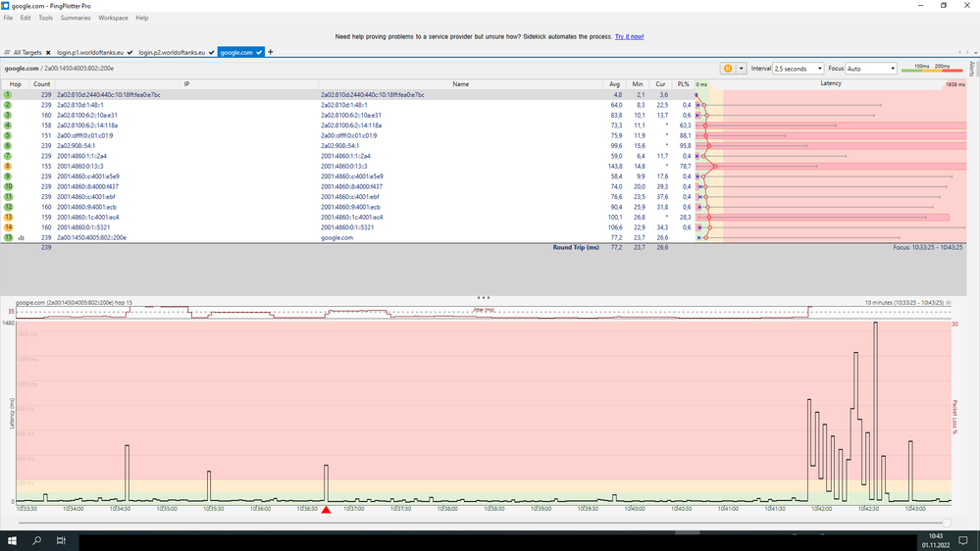Open the tab list dropdown arrow at far right
This screenshot has height=551, width=980.
point(975,53)
